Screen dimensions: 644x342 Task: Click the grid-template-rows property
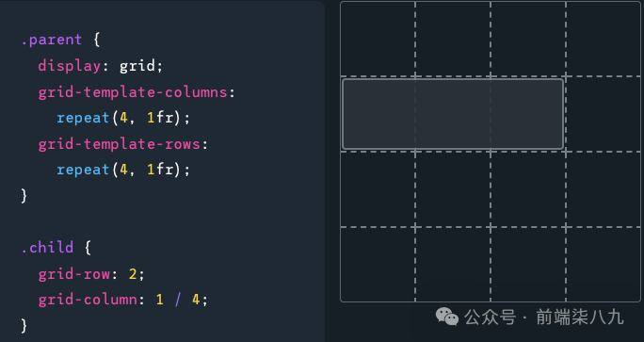coord(120,144)
